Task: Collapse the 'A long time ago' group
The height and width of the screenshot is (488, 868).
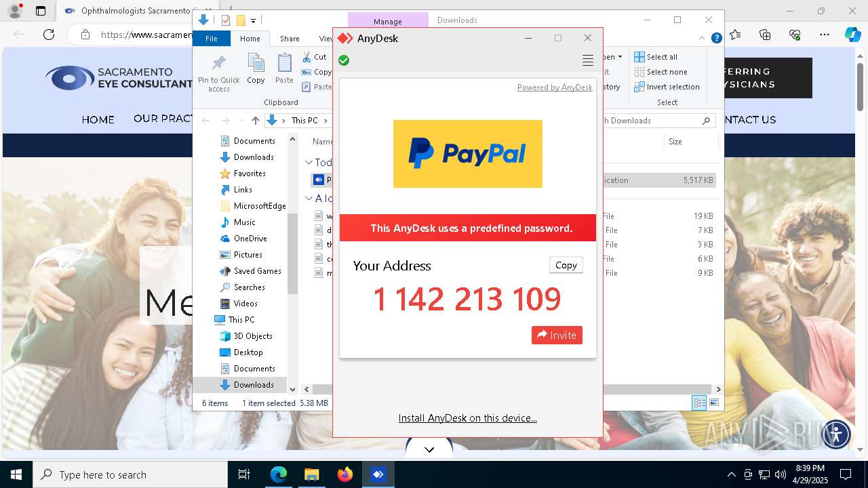Action: [x=309, y=199]
